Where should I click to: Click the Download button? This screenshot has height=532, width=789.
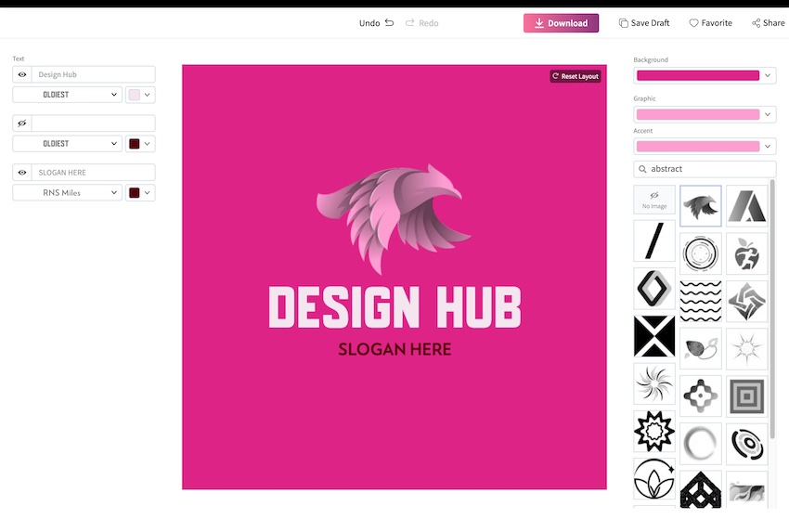[561, 23]
